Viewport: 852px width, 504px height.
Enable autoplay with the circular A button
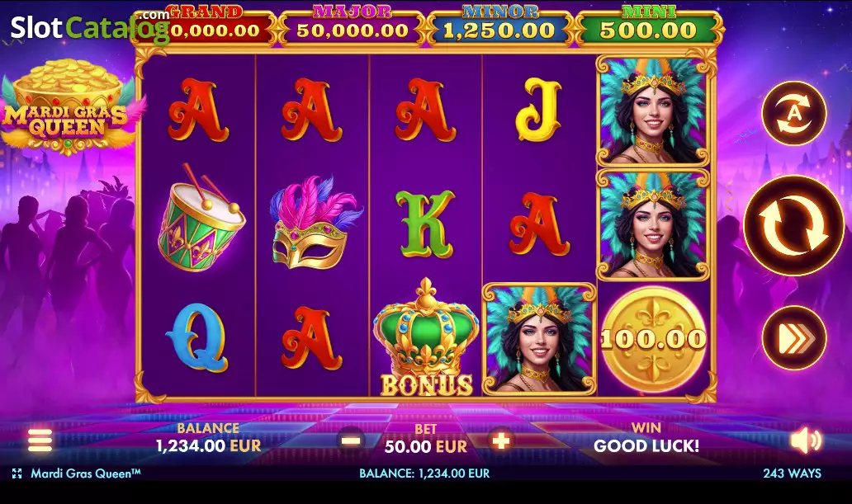[794, 113]
